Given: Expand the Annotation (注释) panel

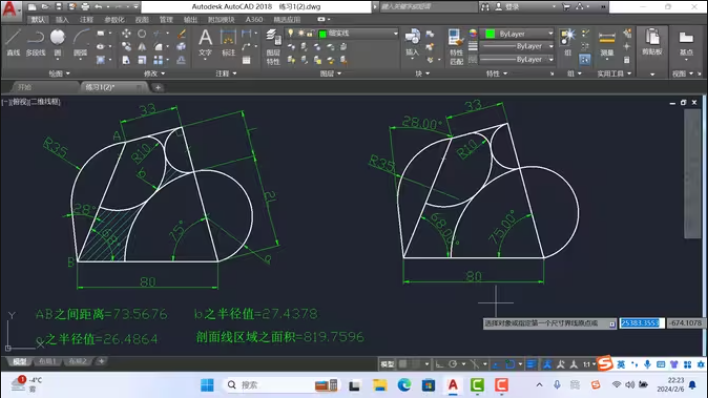Looking at the screenshot, I should (226, 73).
